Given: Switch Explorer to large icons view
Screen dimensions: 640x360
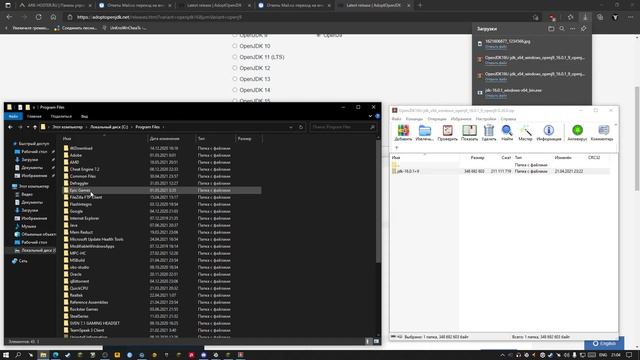Looking at the screenshot, I should pyautogui.click(x=376, y=341).
